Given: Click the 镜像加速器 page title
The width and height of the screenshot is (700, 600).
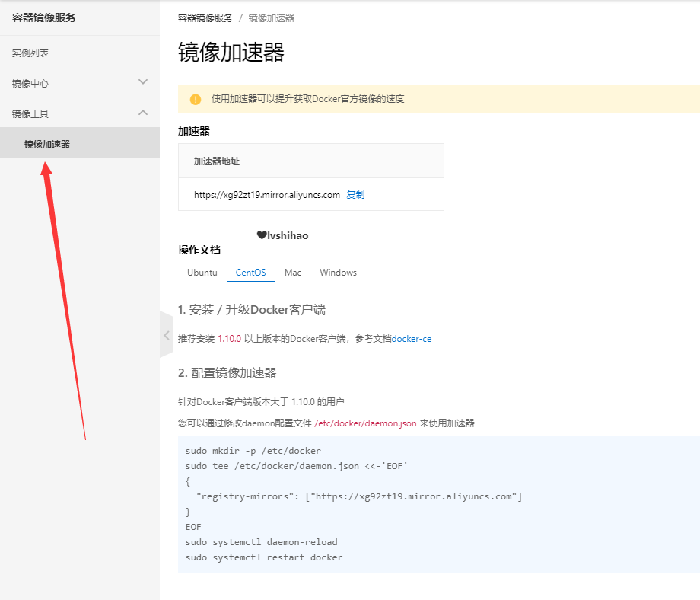Looking at the screenshot, I should 231,53.
